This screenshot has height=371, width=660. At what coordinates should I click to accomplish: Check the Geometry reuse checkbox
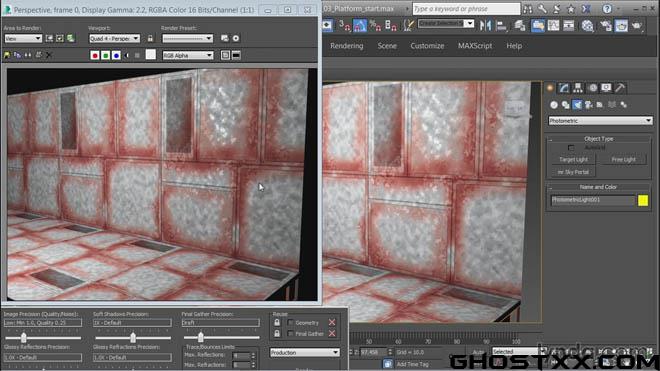[290, 323]
